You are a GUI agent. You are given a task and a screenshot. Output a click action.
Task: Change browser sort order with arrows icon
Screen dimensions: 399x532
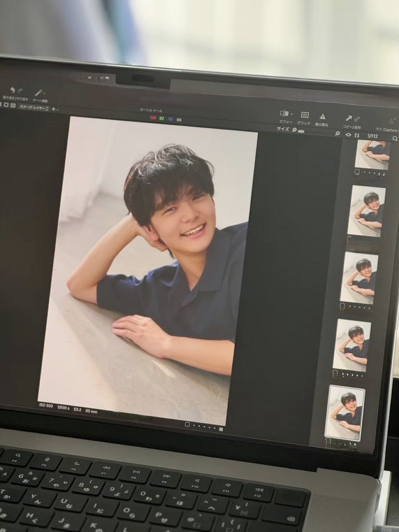point(357,135)
